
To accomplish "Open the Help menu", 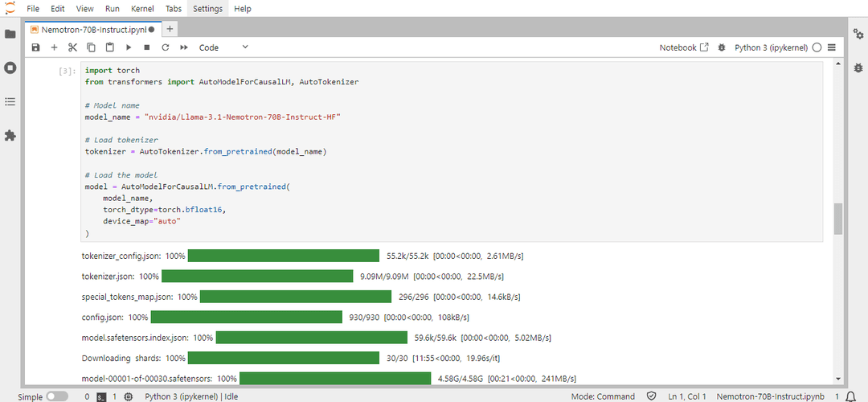I will click(243, 8).
